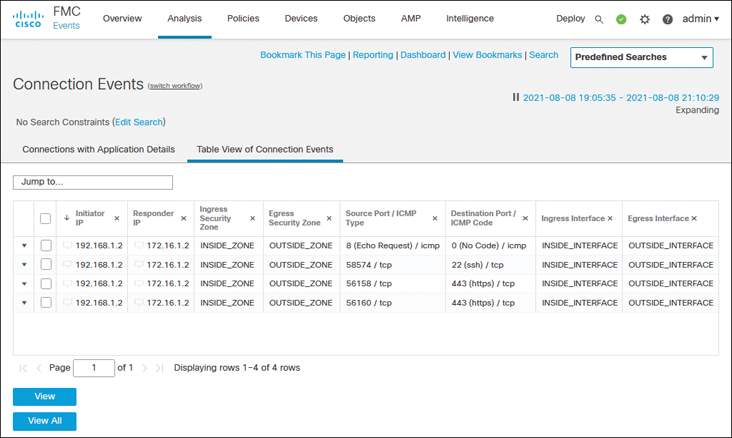Click the pause icon beside time range

tap(516, 97)
